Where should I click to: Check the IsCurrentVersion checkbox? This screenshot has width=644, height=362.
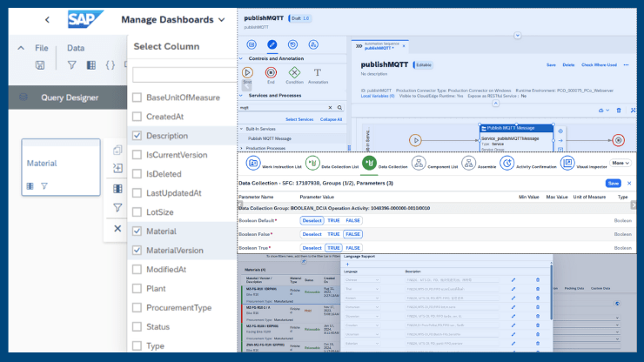click(137, 155)
